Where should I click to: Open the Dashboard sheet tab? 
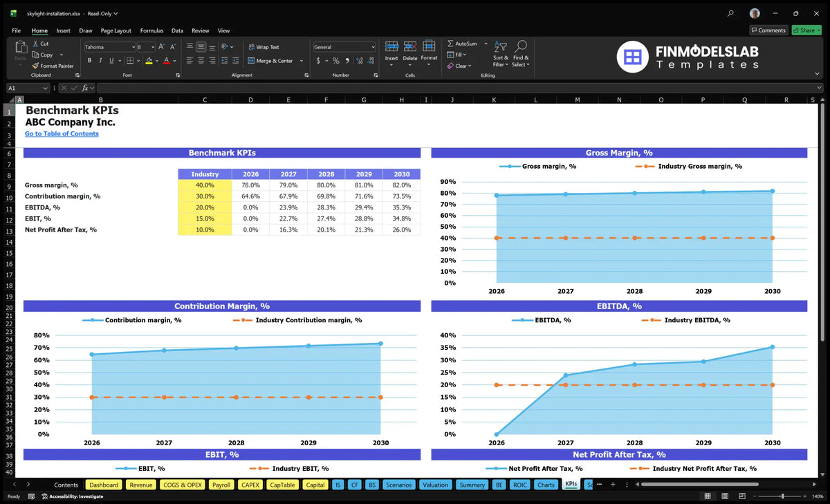(104, 485)
